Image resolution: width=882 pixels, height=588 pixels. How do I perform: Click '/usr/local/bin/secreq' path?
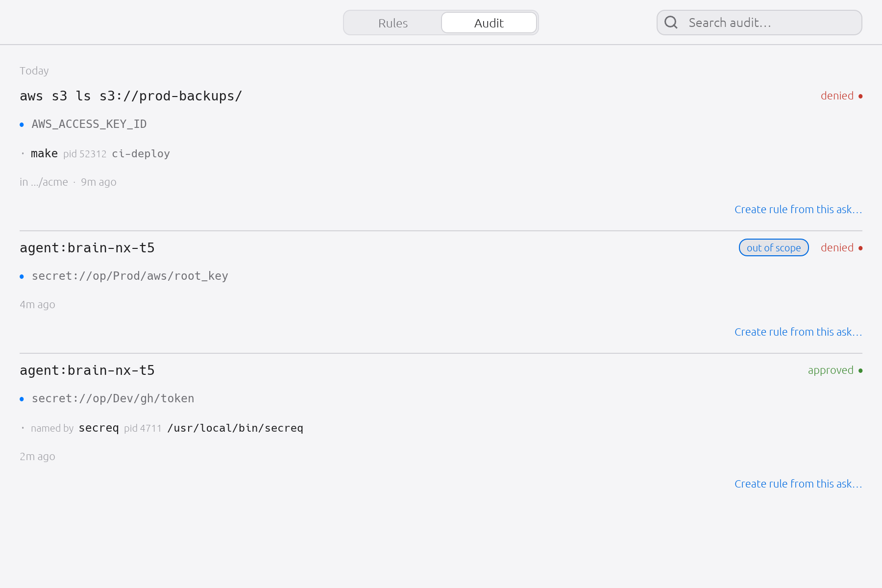(x=235, y=428)
